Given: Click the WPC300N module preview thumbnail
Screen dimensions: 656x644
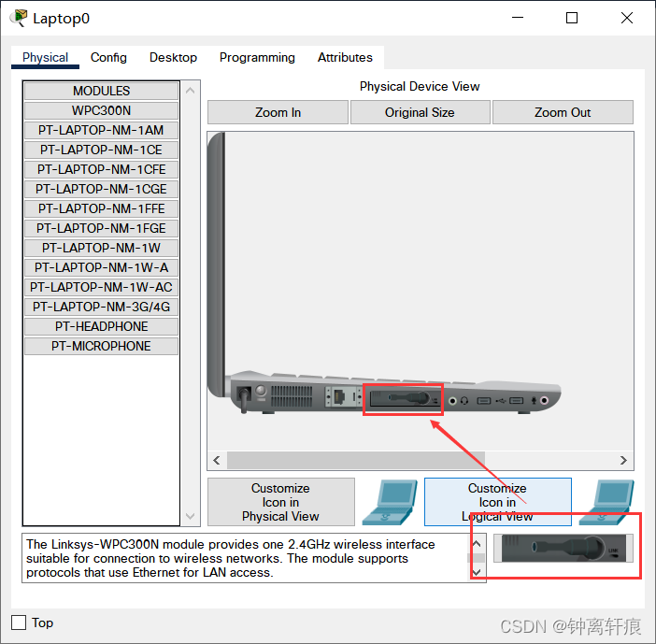Looking at the screenshot, I should [563, 548].
